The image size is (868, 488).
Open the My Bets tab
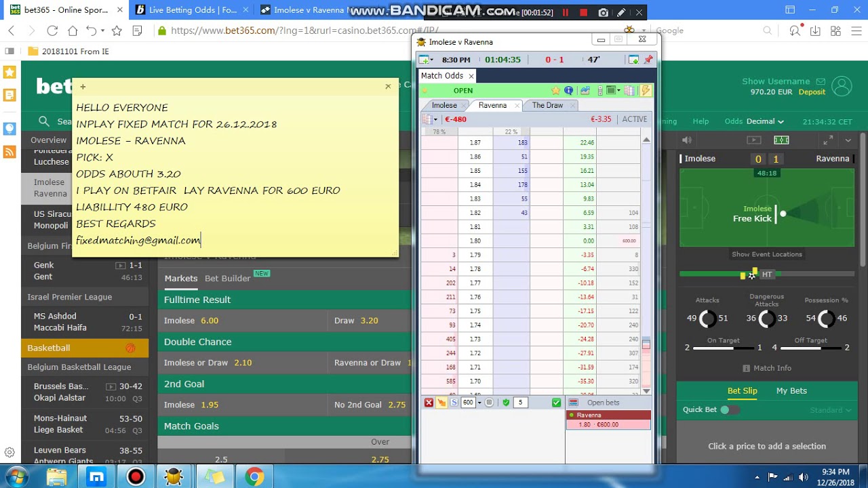(x=791, y=390)
